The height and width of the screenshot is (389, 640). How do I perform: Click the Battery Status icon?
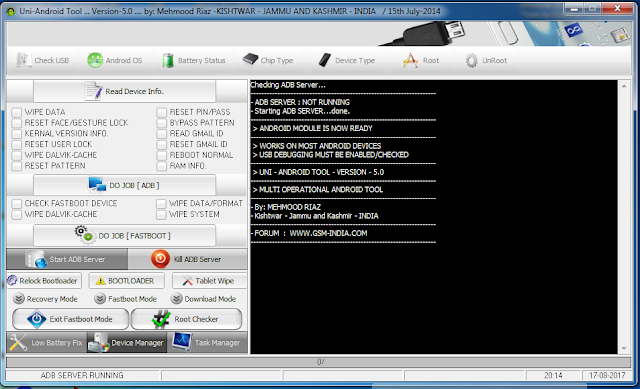(x=168, y=60)
